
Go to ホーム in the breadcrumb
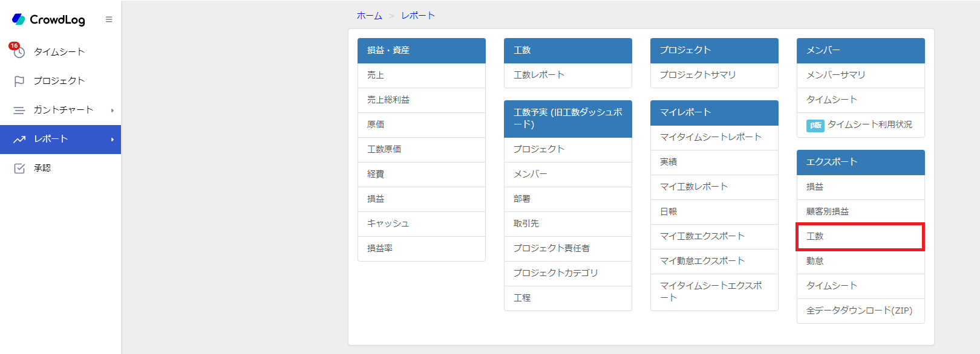[x=370, y=16]
